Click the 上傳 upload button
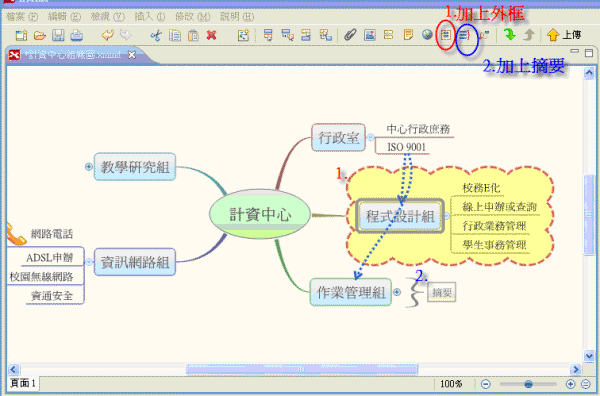This screenshot has height=396, width=600. point(563,35)
